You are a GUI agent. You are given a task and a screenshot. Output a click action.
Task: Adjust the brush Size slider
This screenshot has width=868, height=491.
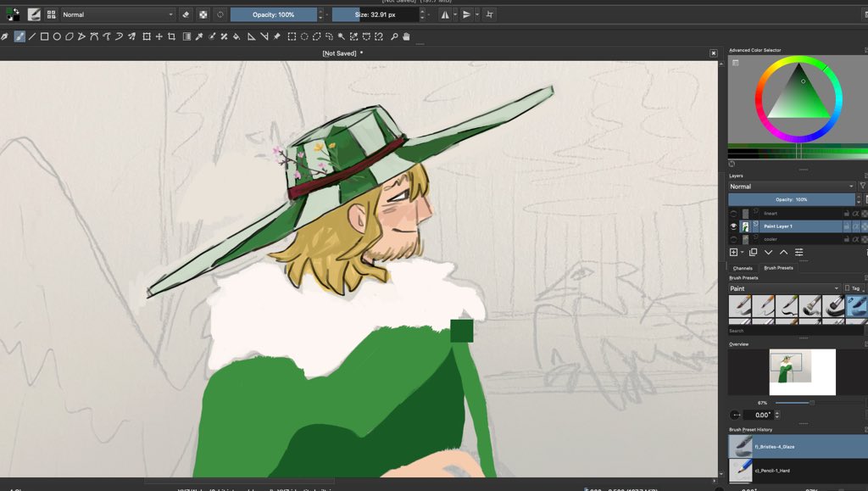click(376, 14)
